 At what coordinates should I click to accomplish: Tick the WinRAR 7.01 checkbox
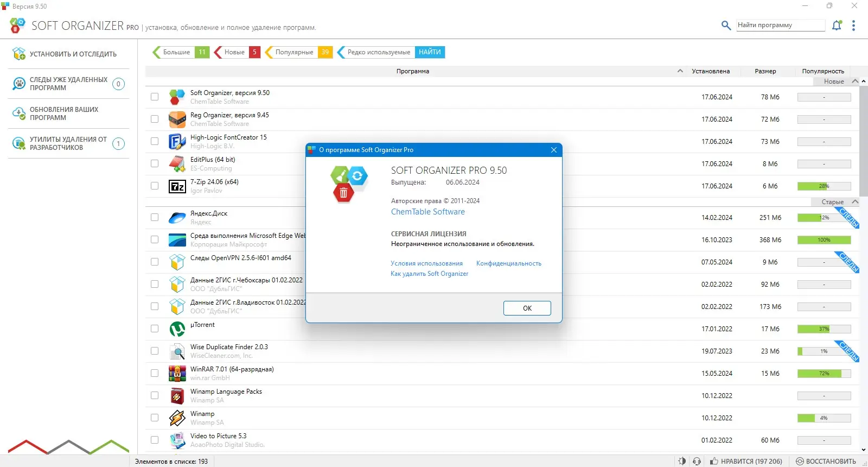(155, 373)
